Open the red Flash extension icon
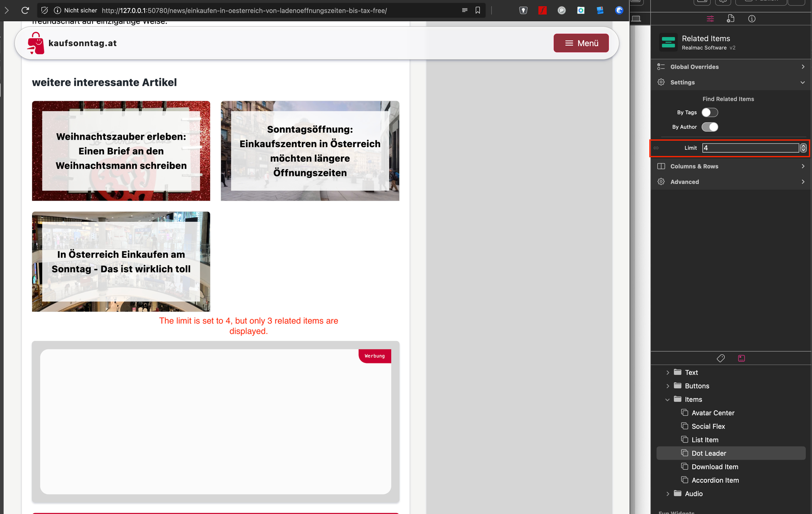The width and height of the screenshot is (812, 514). click(x=542, y=10)
